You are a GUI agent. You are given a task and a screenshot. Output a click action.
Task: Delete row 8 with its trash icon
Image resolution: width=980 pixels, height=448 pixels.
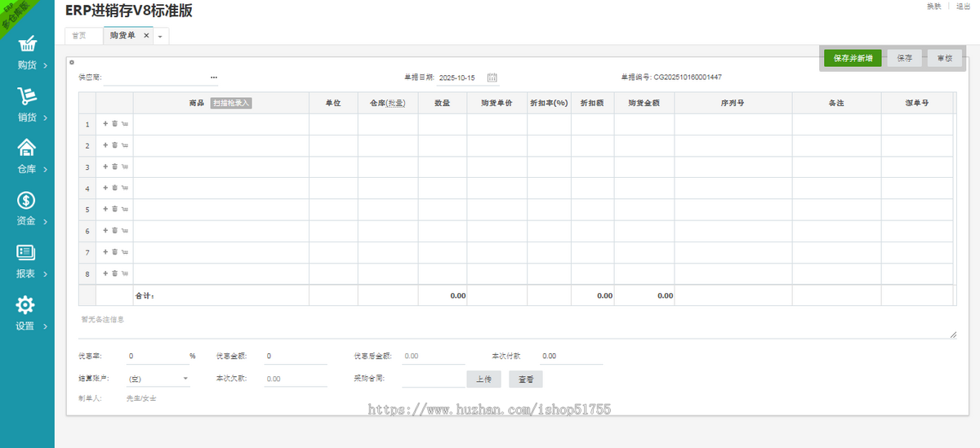point(114,273)
